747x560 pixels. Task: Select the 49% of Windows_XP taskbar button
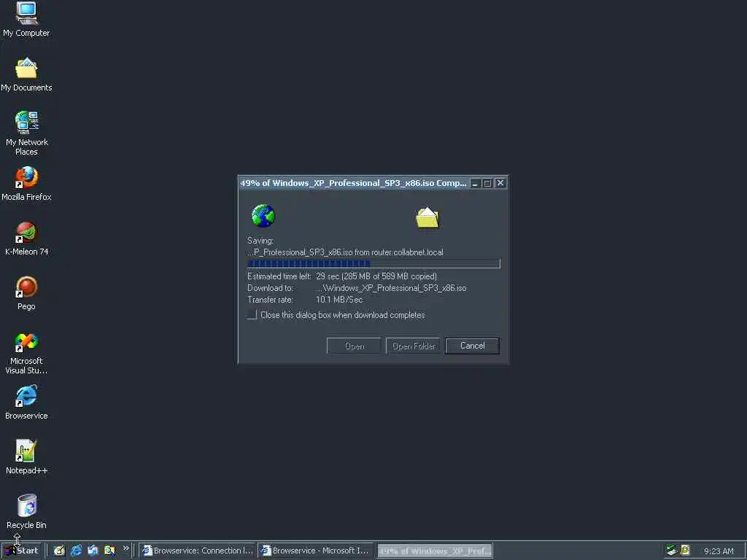[x=435, y=551]
